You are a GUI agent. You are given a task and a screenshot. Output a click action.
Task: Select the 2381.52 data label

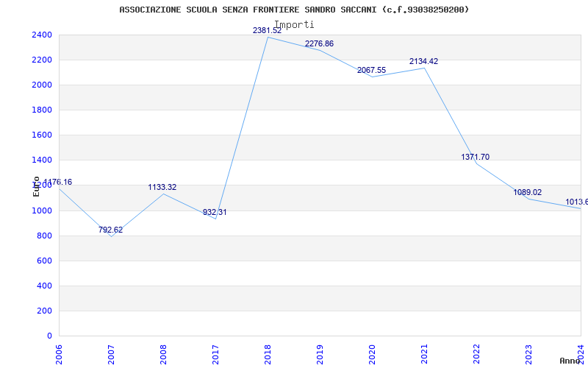click(267, 31)
